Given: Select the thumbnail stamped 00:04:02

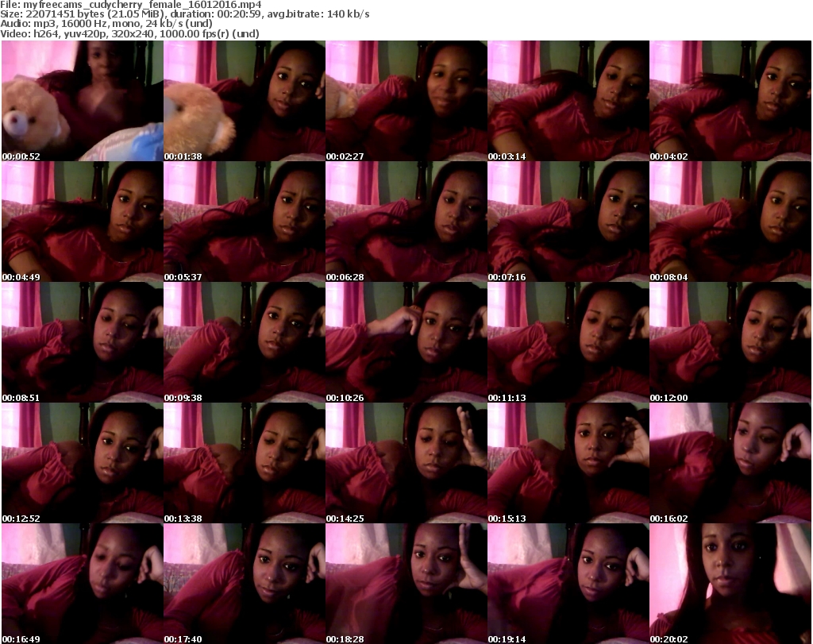Looking at the screenshot, I should [730, 101].
